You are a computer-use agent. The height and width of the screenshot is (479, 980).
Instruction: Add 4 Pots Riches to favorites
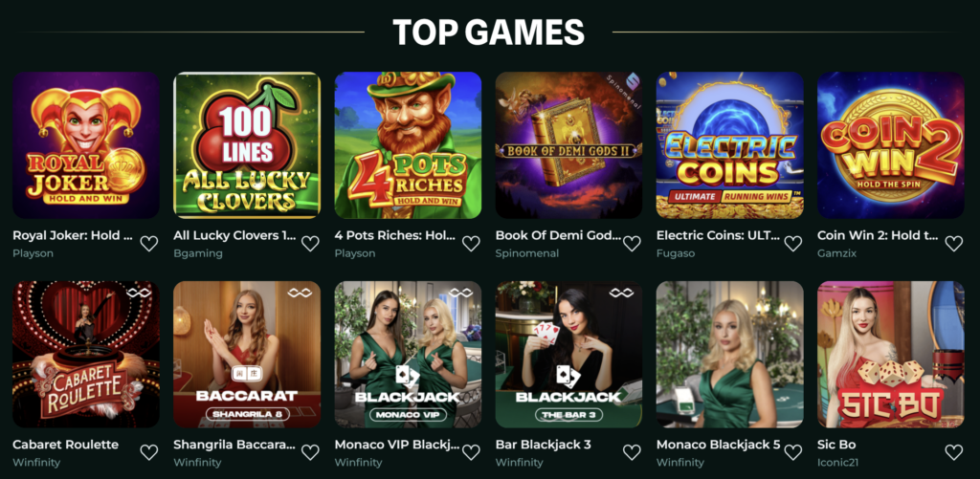click(471, 244)
